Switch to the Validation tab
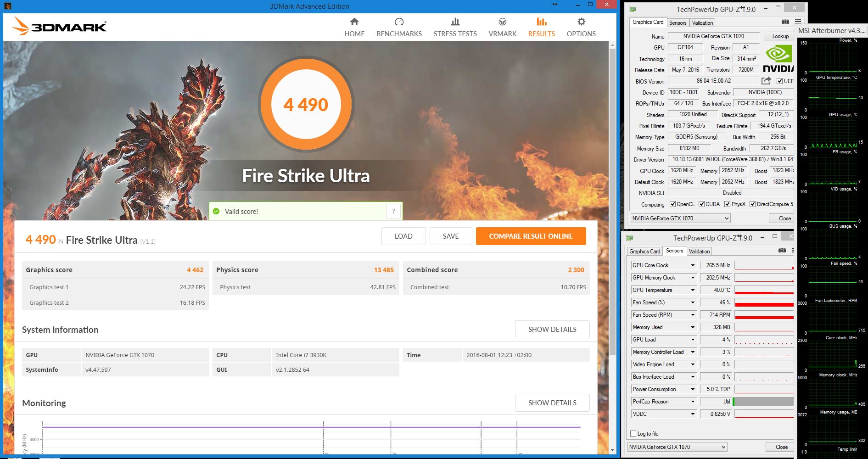 (x=702, y=22)
